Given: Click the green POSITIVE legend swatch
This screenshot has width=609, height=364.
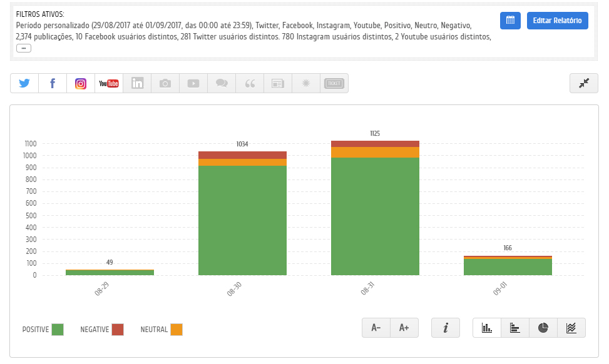Looking at the screenshot, I should 58,330.
